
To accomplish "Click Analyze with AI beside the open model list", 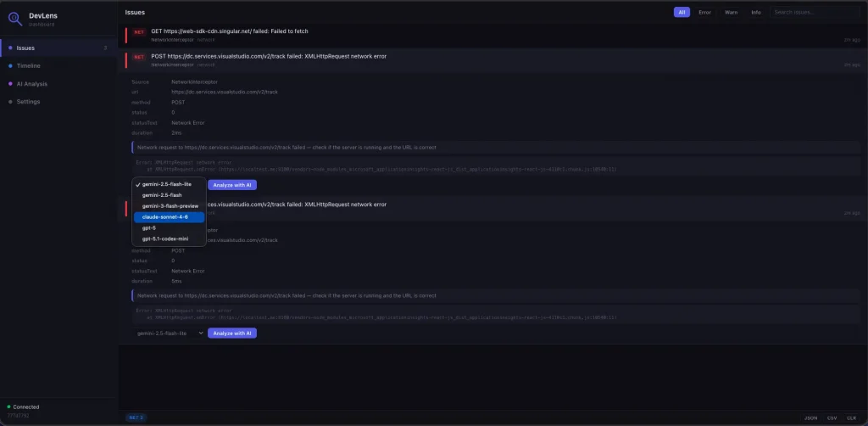I will click(x=232, y=185).
